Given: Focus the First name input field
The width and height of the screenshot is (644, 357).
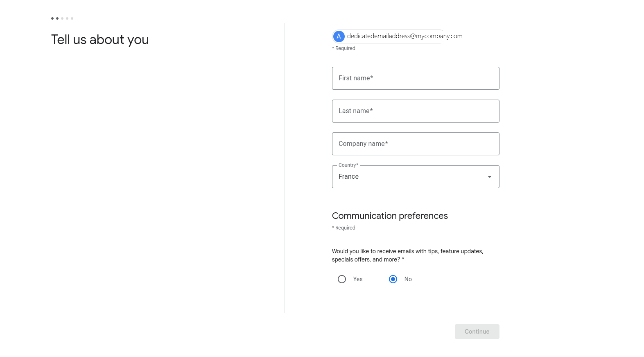Looking at the screenshot, I should tap(416, 78).
